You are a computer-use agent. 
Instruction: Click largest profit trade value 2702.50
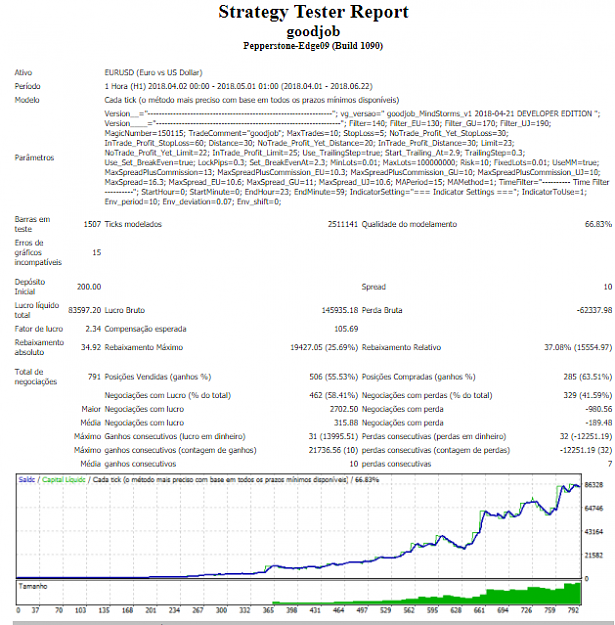[x=344, y=409]
